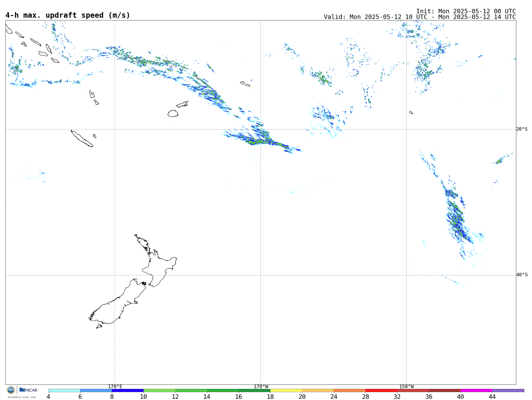
Task: Click the Stewart Island outline south of New Zealand
Action: (x=99, y=326)
